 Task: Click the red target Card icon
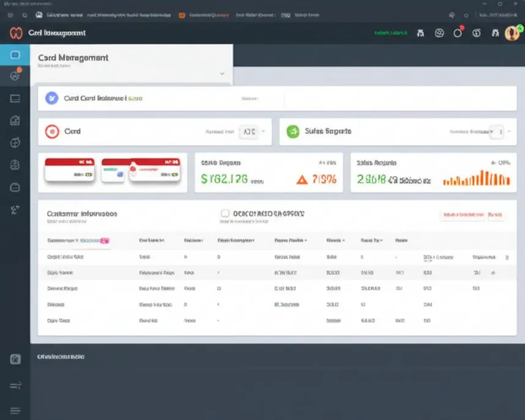(x=52, y=131)
